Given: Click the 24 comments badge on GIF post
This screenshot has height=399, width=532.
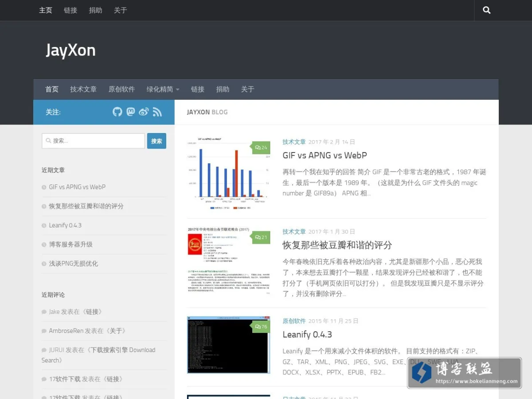Looking at the screenshot, I should [x=261, y=148].
